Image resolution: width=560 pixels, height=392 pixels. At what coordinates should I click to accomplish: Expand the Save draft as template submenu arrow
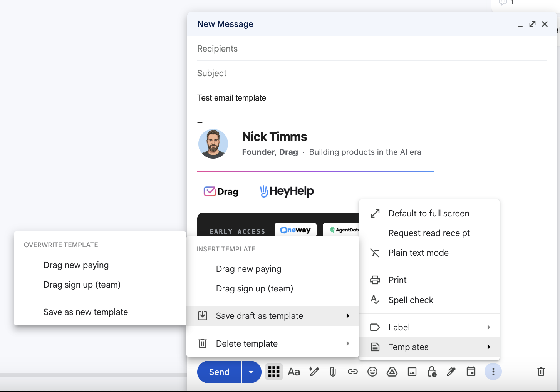(348, 316)
